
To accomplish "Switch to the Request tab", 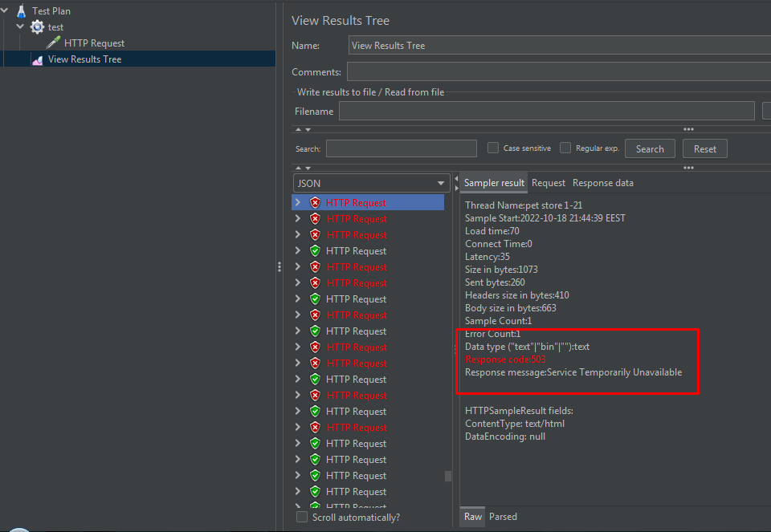I will click(549, 183).
